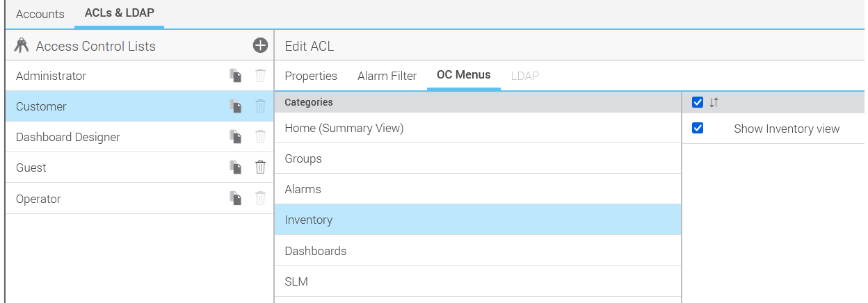Select the Alarms category
This screenshot has height=303, width=868.
(303, 189)
